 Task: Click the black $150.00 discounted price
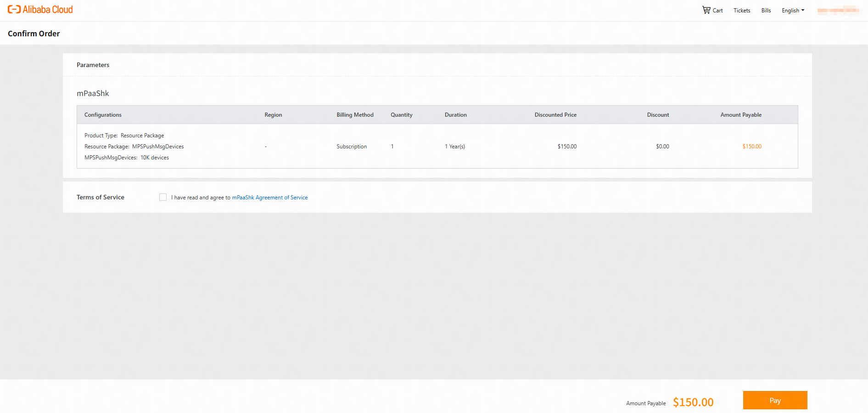[567, 147]
